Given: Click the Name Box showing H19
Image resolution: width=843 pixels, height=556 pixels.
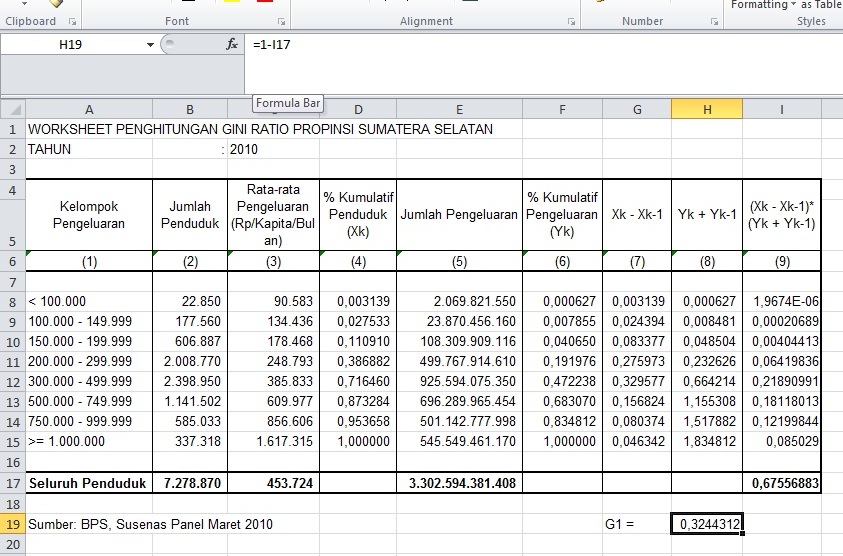Looking at the screenshot, I should point(72,45).
